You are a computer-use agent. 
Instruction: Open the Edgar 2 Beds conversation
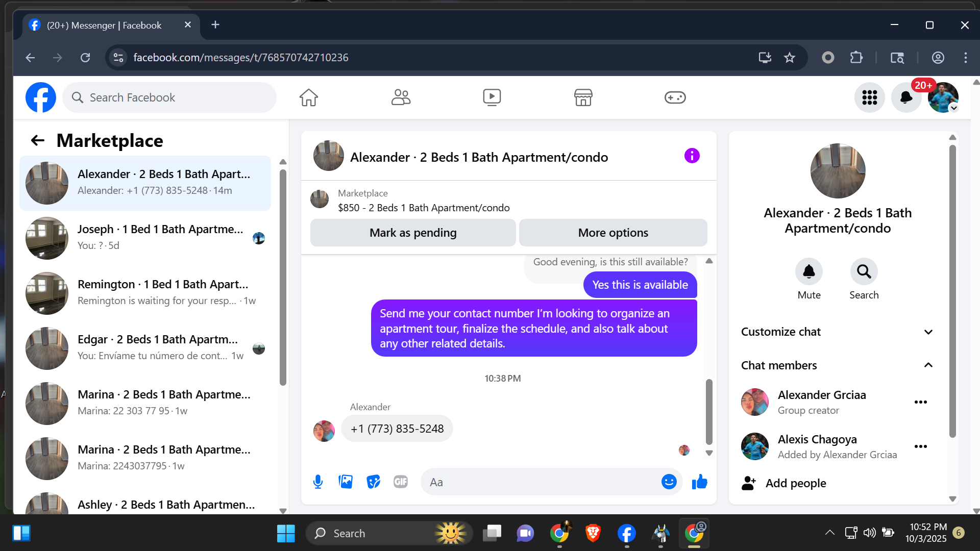(145, 348)
